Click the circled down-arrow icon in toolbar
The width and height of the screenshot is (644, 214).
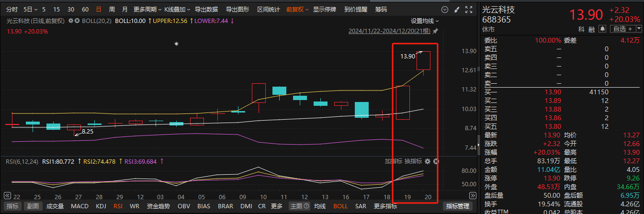(x=445, y=9)
